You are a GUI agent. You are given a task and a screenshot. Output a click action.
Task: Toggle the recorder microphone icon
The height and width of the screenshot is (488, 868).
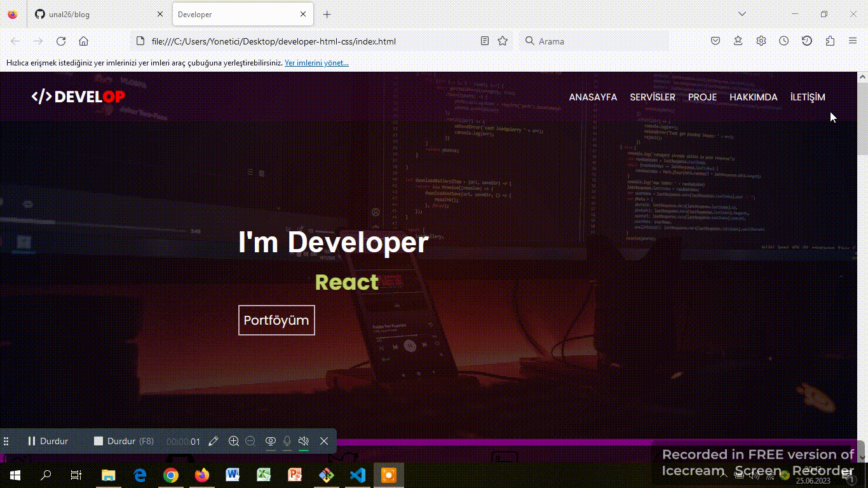coord(287,441)
